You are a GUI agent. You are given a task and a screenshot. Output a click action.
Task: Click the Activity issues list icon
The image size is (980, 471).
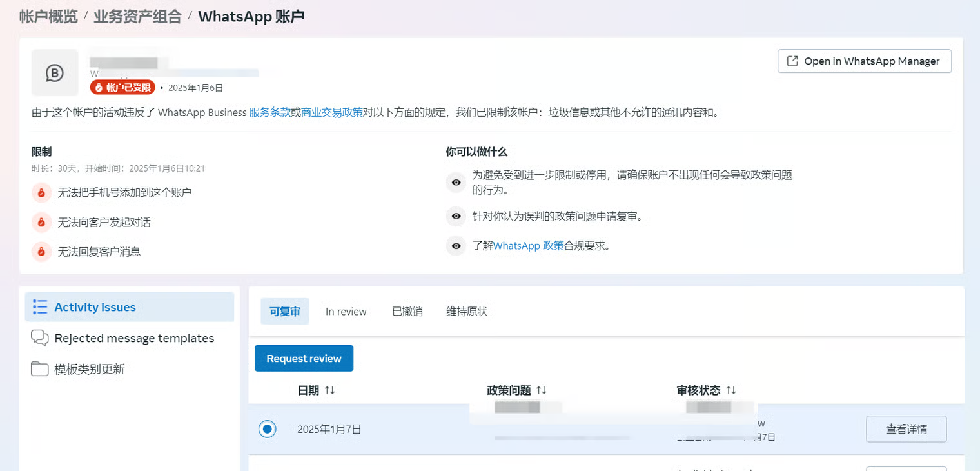pyautogui.click(x=40, y=307)
